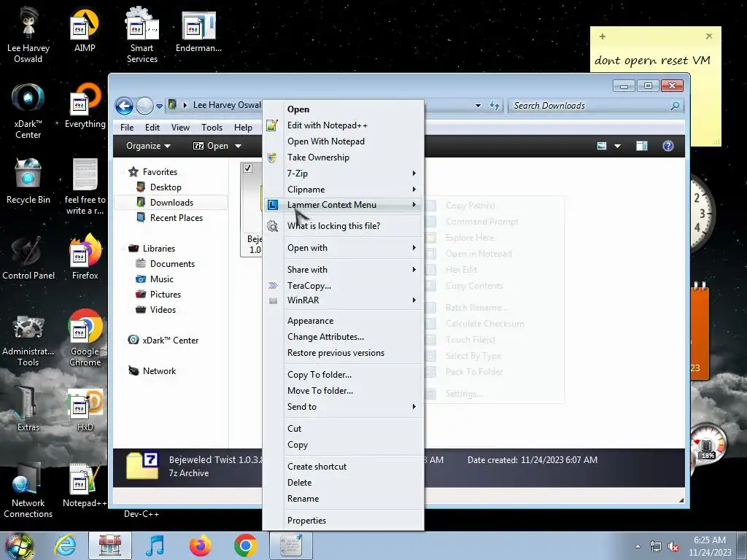Open the Tools menu in Explorer
Image resolution: width=747 pixels, height=560 pixels.
tap(212, 127)
